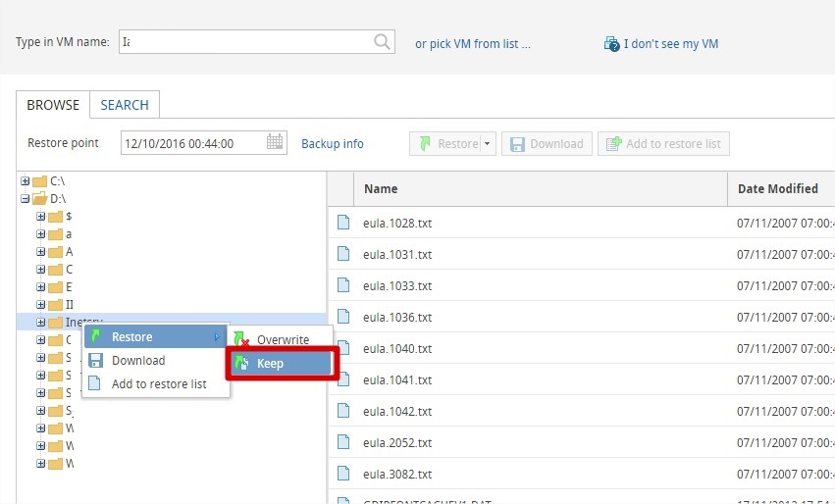Collapse the D:\ drive tree node

[26, 199]
